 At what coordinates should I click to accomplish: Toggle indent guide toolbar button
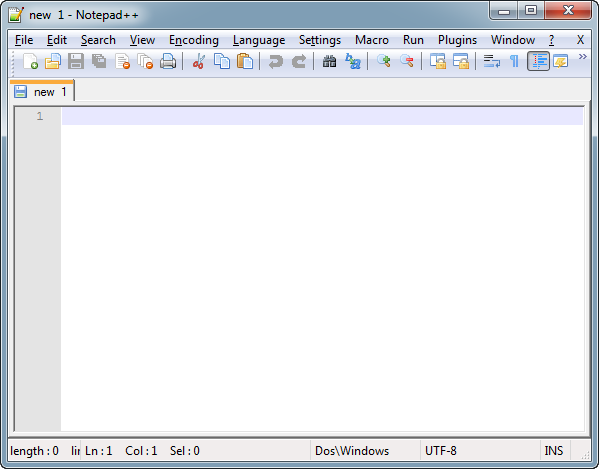538,61
